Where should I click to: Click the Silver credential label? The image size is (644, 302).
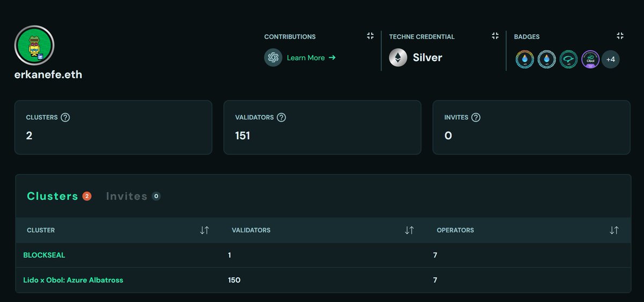pyautogui.click(x=427, y=57)
